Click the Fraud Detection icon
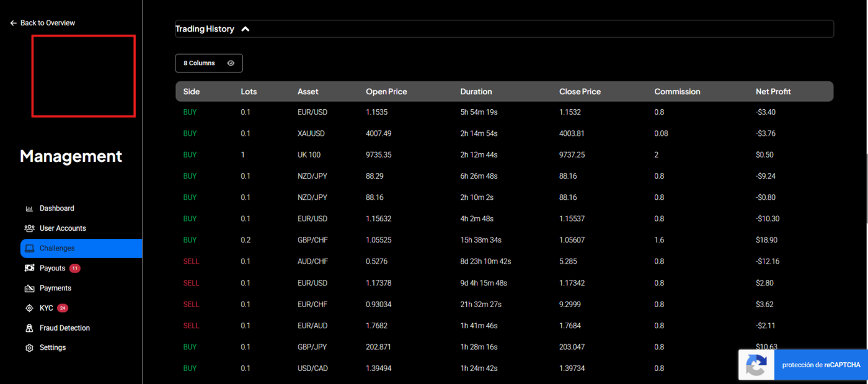Image resolution: width=868 pixels, height=384 pixels. click(29, 328)
